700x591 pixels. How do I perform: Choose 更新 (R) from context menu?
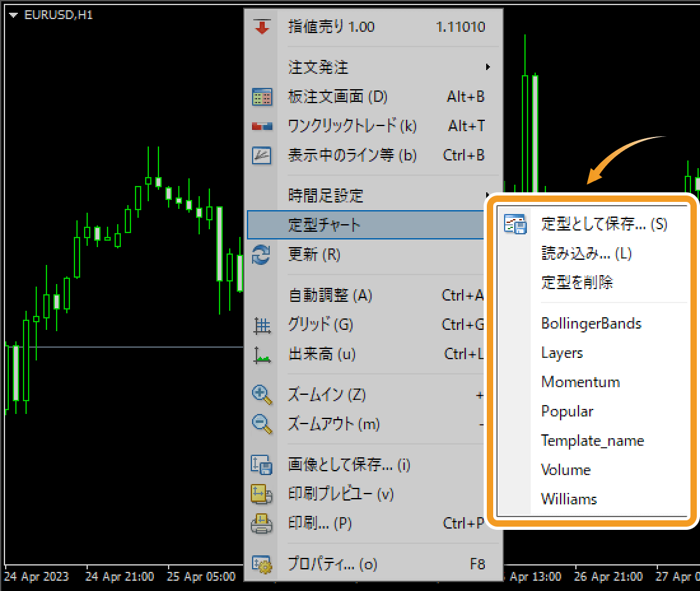[x=366, y=255]
